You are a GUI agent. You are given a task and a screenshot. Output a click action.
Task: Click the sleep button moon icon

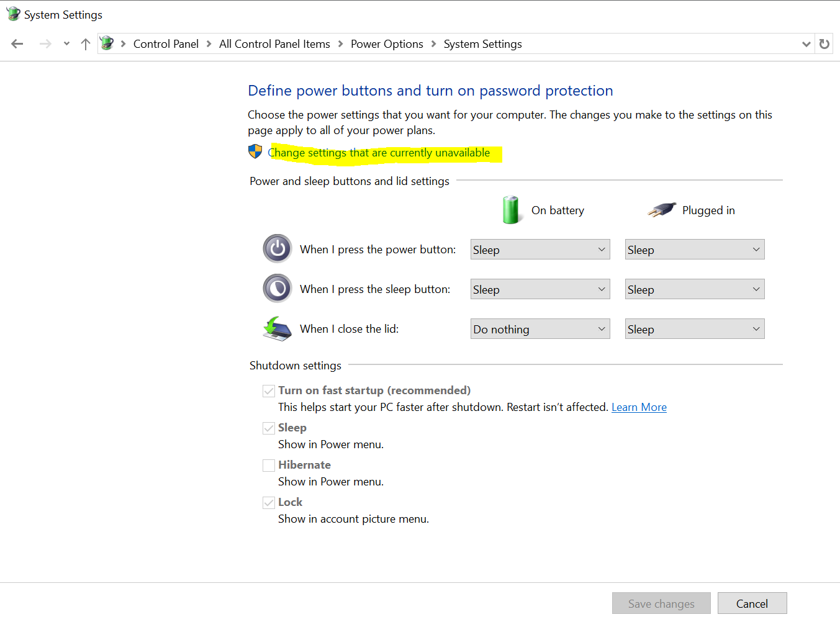[x=277, y=289]
